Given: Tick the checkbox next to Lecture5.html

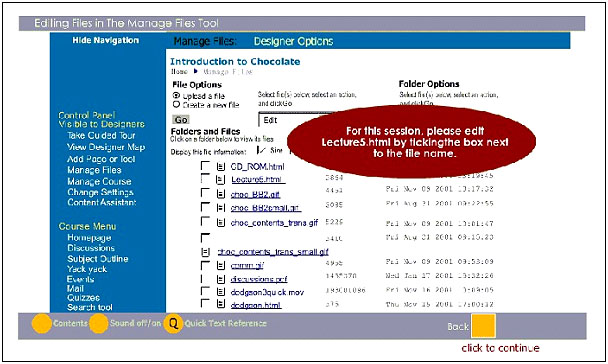Looking at the screenshot, I should tap(205, 179).
